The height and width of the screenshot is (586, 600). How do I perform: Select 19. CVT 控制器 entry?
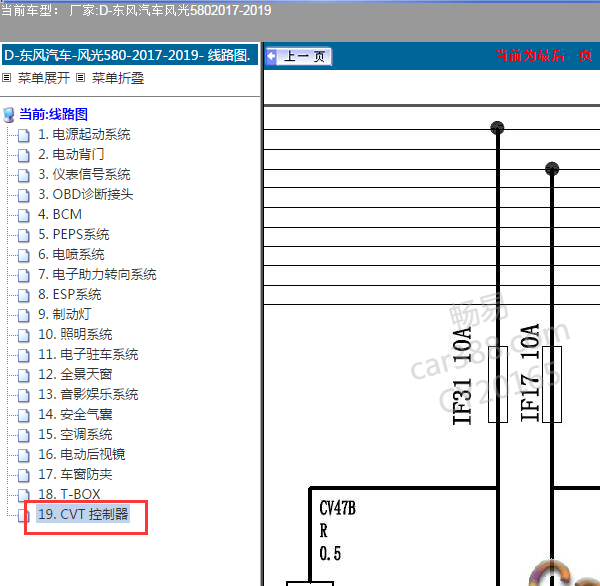(x=83, y=514)
